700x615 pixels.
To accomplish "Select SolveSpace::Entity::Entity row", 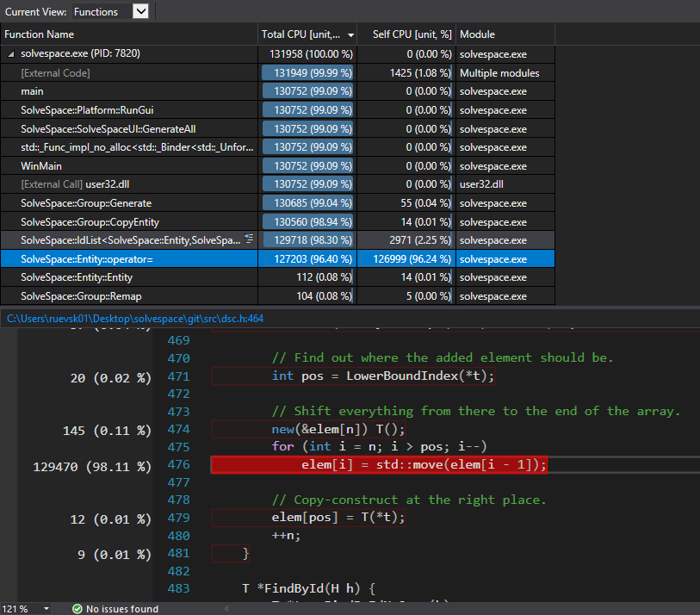I will coord(278,277).
